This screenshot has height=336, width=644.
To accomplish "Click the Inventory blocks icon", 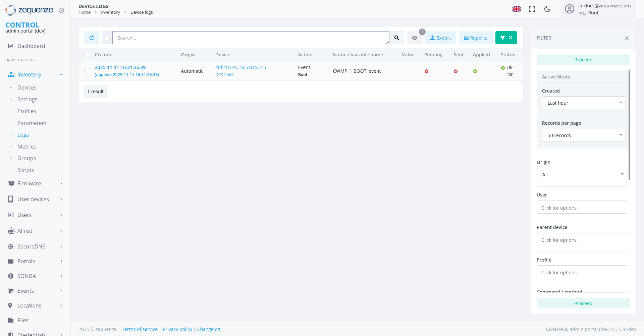I will point(11,74).
